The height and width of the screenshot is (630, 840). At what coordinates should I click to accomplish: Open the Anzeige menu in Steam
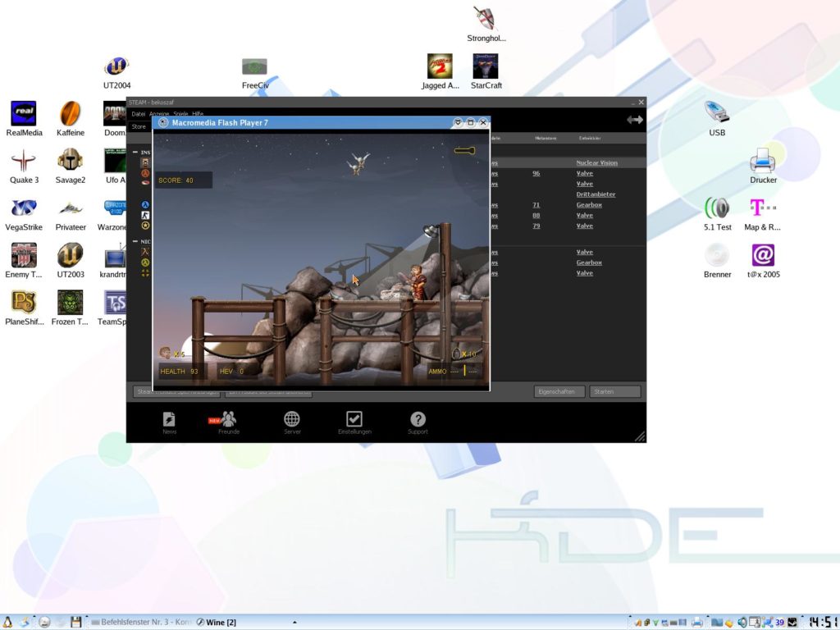click(159, 113)
